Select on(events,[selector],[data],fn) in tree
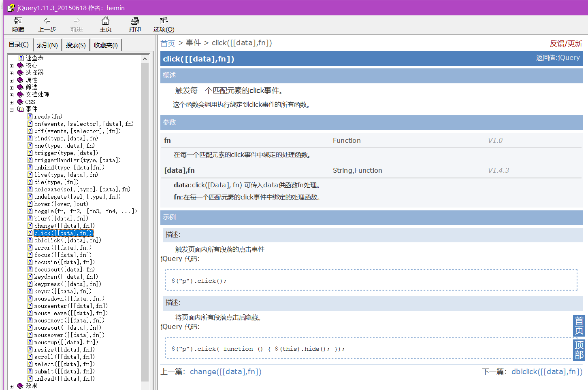Image resolution: width=588 pixels, height=390 pixels. click(x=84, y=124)
